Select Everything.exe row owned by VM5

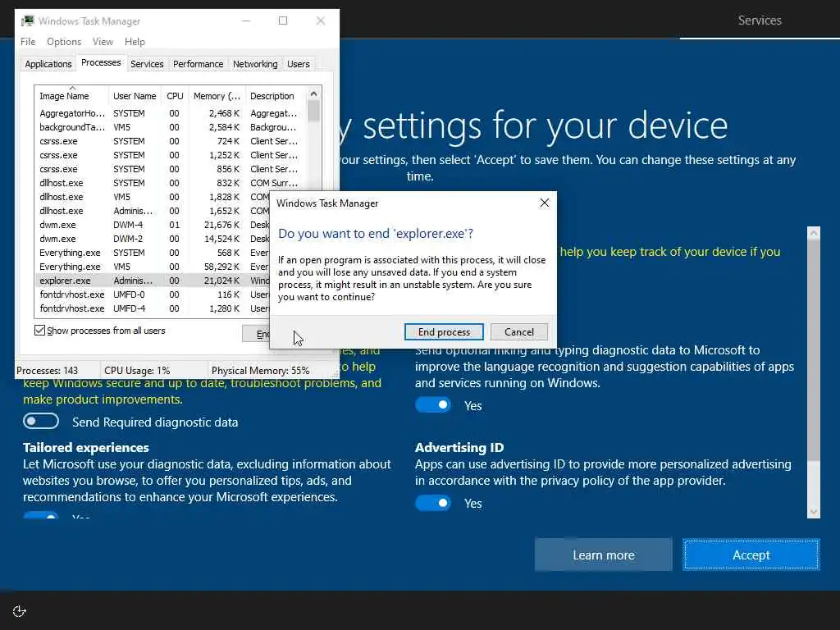click(152, 267)
